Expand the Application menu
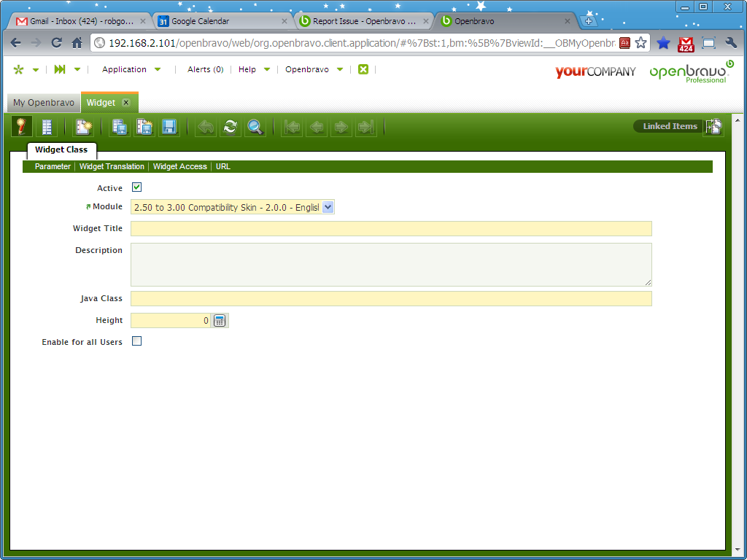747x560 pixels. [x=131, y=69]
